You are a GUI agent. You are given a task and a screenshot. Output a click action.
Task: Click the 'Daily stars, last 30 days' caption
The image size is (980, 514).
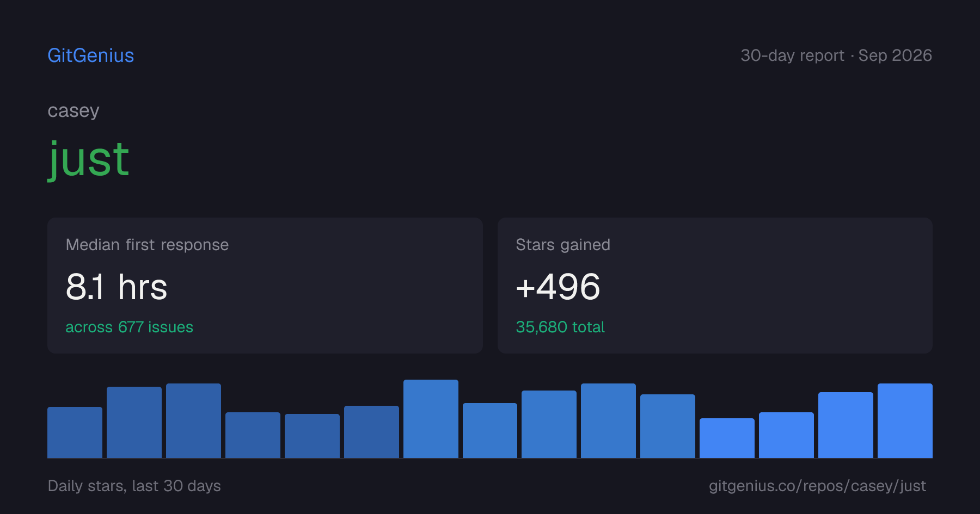pyautogui.click(x=134, y=486)
